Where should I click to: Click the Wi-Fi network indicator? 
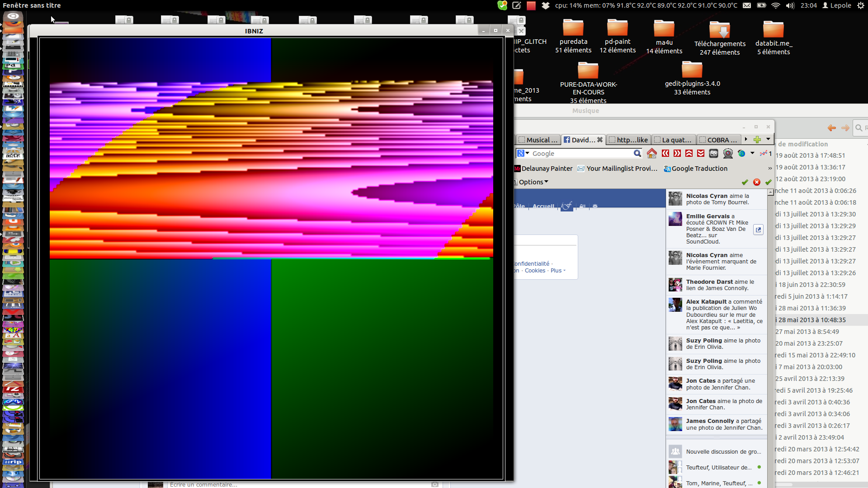[776, 5]
